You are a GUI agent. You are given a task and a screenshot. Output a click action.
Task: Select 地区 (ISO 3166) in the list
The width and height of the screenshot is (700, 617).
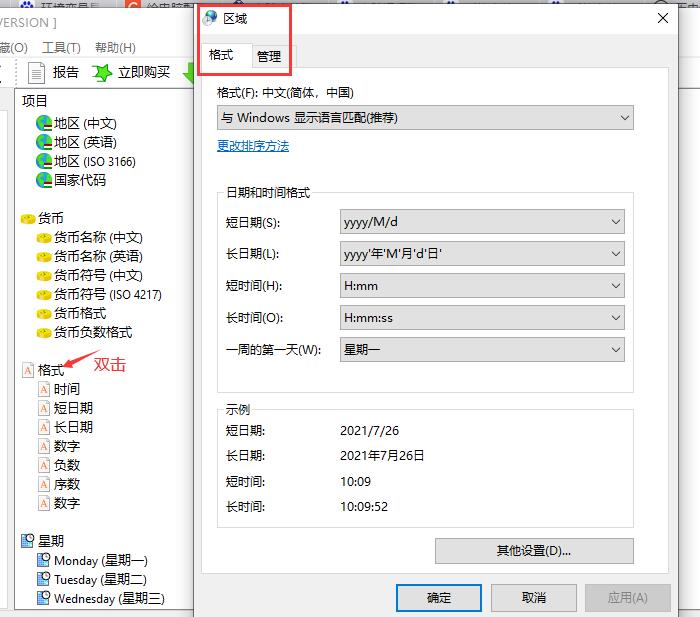[x=95, y=161]
